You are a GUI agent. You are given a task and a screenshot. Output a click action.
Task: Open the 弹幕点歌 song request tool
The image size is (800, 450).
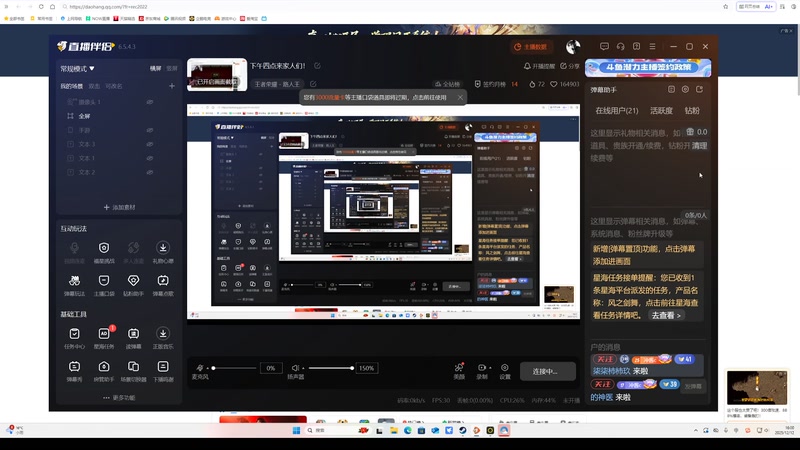pos(163,285)
